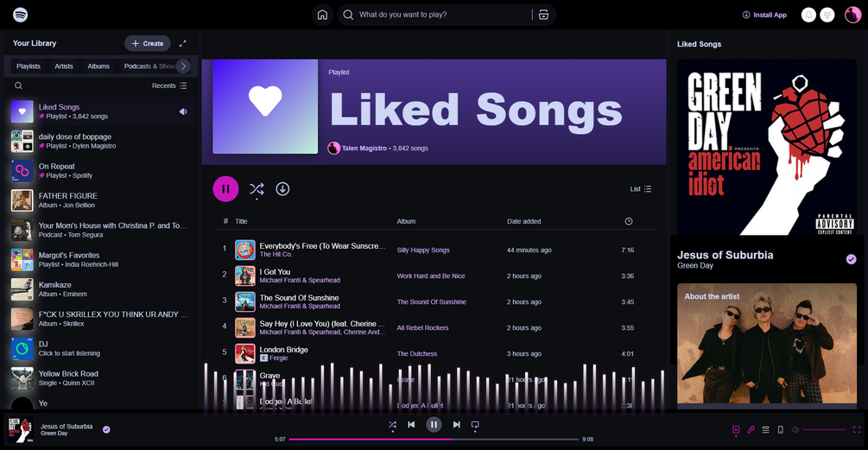Open lyrics microphone icon
The image size is (868, 450).
point(751,429)
